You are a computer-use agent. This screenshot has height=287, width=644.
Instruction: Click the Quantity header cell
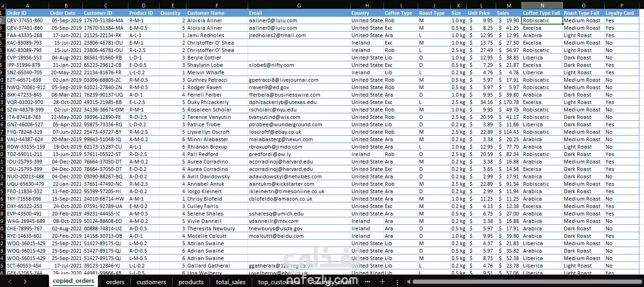[x=172, y=13]
